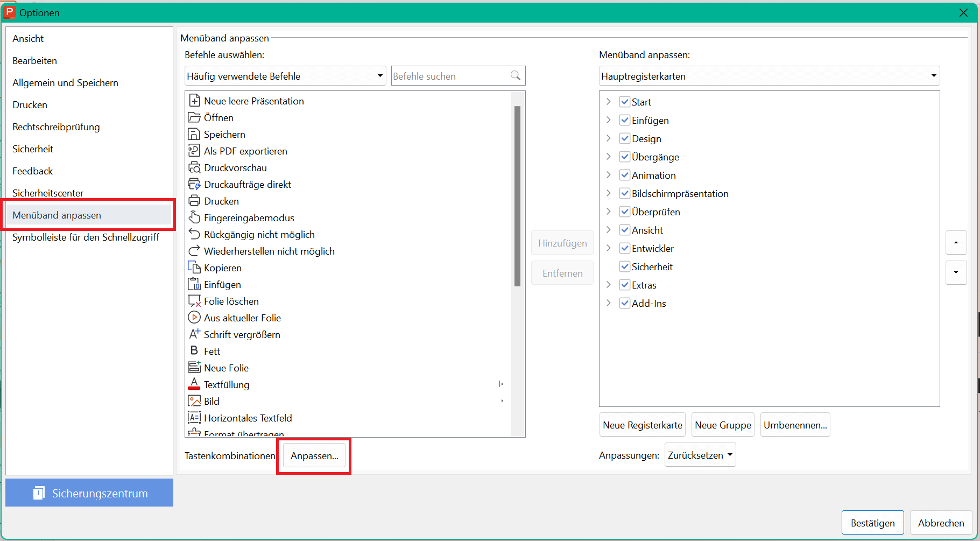
Task: Click the Anpassen... shortcuts button
Action: (314, 456)
